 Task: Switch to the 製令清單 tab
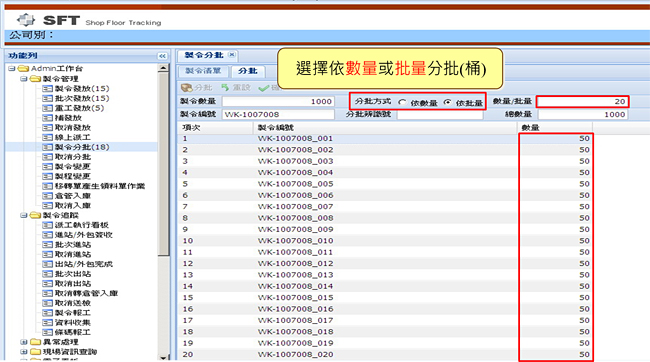[x=203, y=71]
